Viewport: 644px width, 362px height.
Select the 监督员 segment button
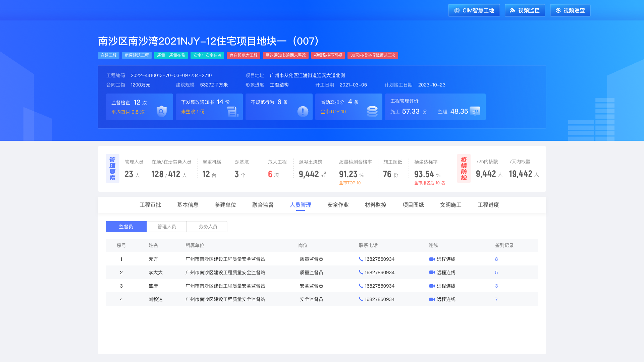(x=126, y=227)
